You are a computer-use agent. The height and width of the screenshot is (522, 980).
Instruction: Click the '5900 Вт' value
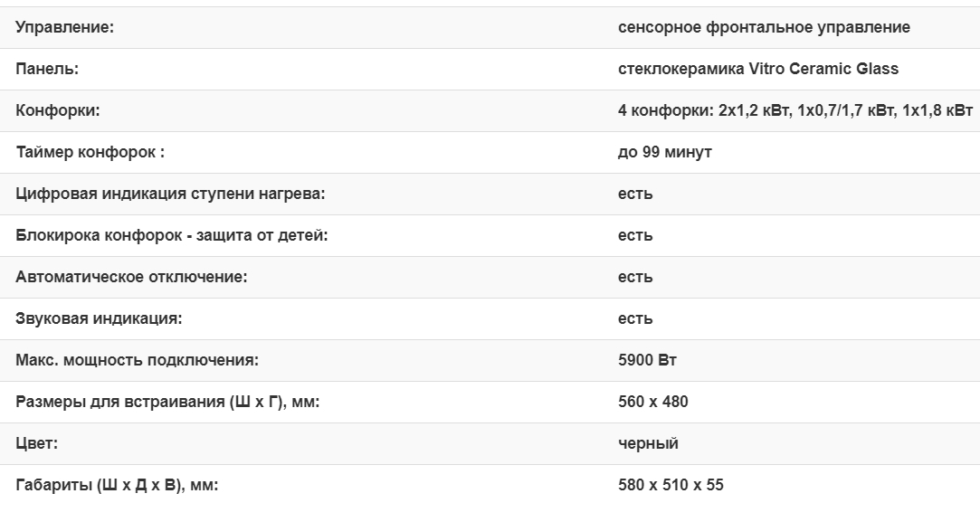coord(647,360)
